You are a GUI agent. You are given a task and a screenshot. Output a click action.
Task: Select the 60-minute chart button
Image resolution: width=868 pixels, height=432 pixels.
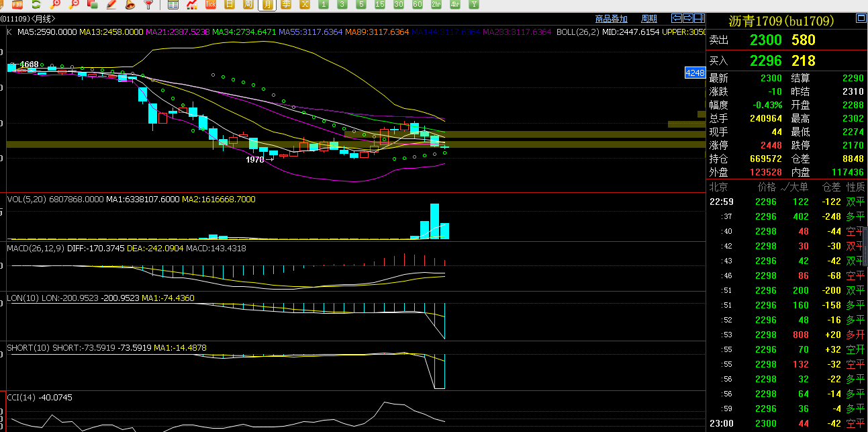tap(418, 4)
